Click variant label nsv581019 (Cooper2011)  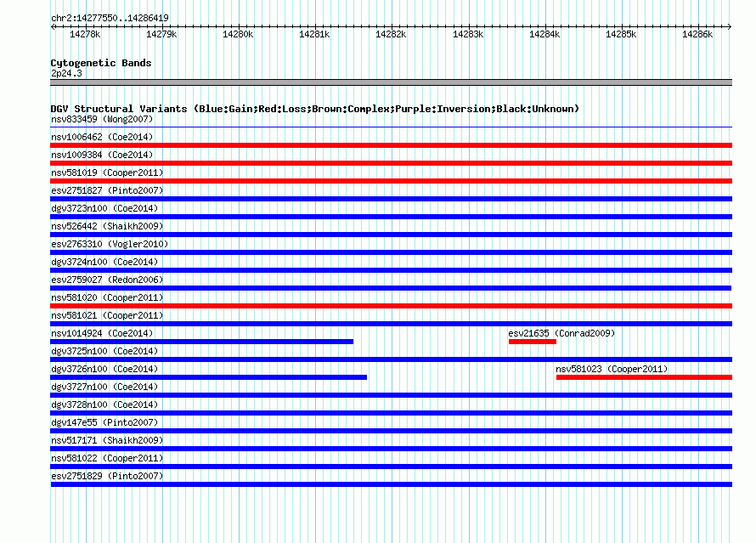(x=107, y=173)
